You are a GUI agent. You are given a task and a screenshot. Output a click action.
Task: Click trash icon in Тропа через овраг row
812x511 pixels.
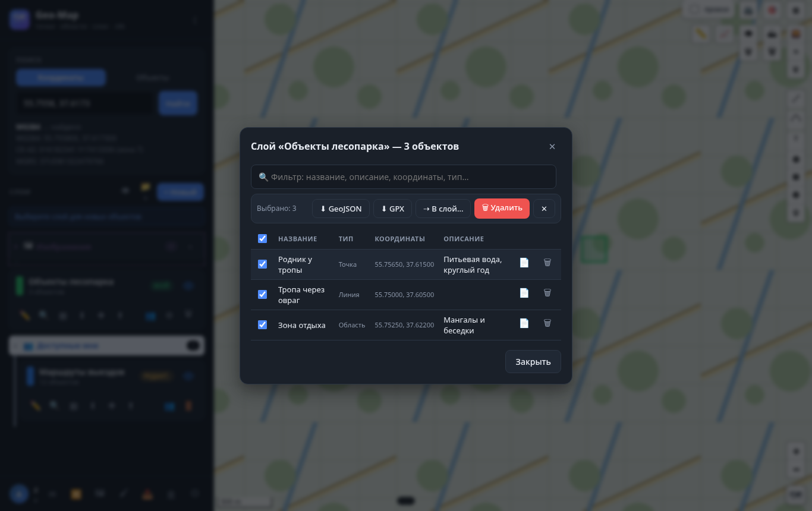click(x=547, y=293)
